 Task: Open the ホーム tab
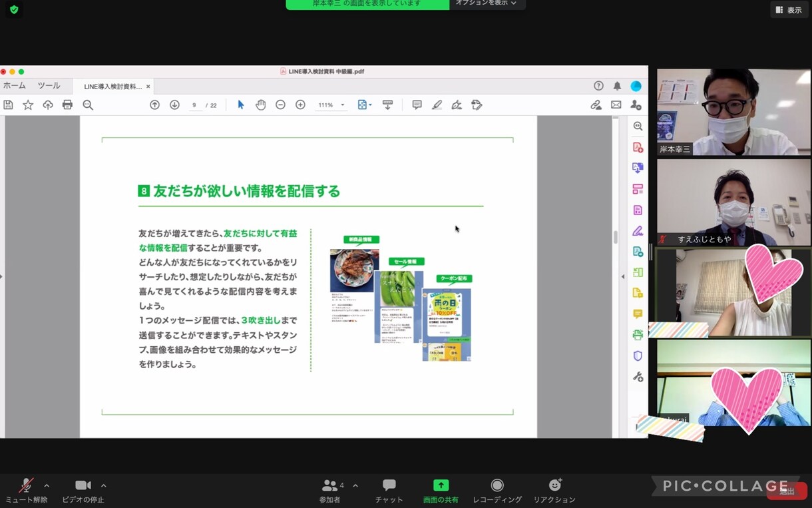point(15,86)
